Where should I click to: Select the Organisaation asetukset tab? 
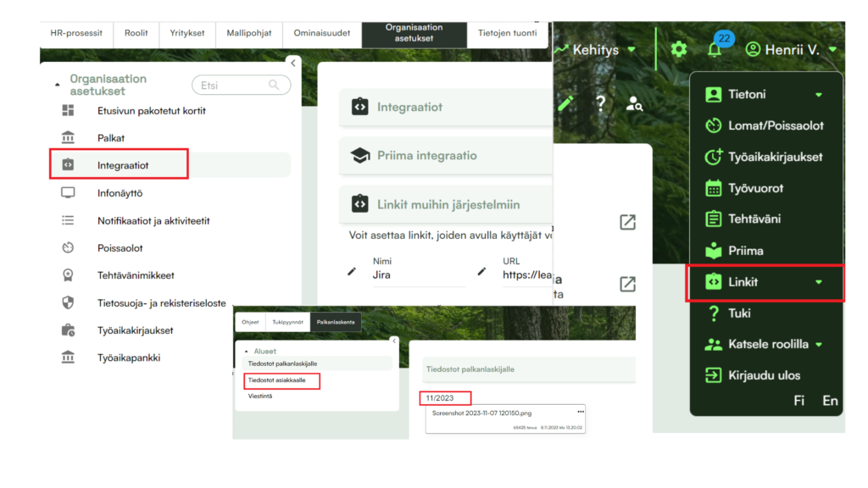[x=414, y=33]
